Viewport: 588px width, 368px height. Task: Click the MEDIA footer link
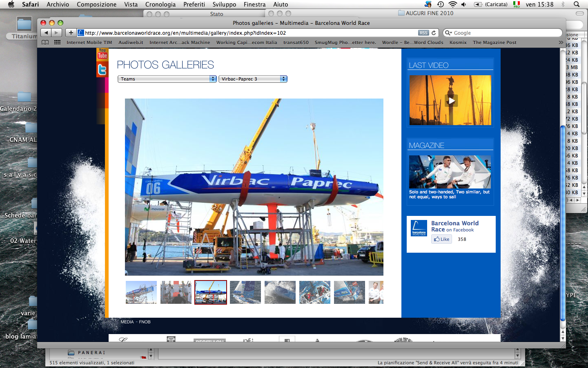(127, 322)
